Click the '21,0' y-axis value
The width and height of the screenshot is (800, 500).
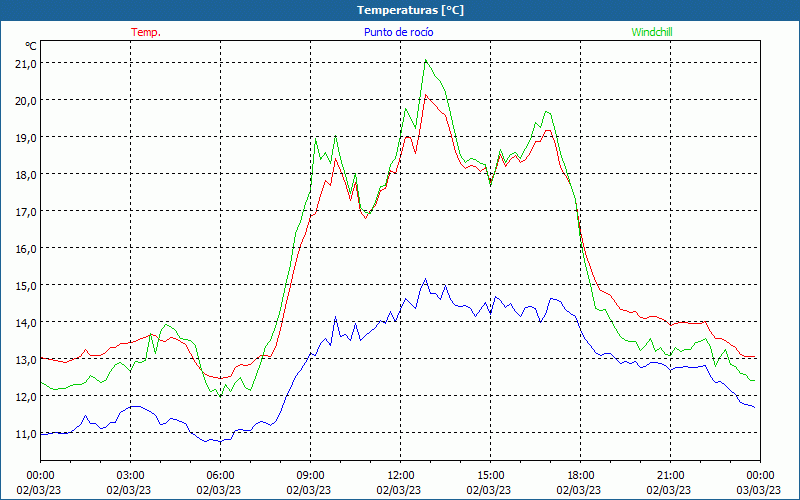[x=26, y=63]
